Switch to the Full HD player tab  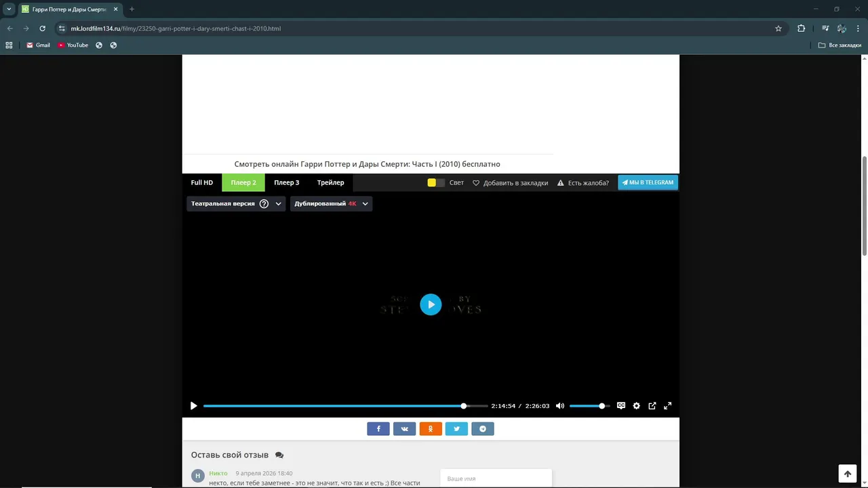[x=202, y=182]
